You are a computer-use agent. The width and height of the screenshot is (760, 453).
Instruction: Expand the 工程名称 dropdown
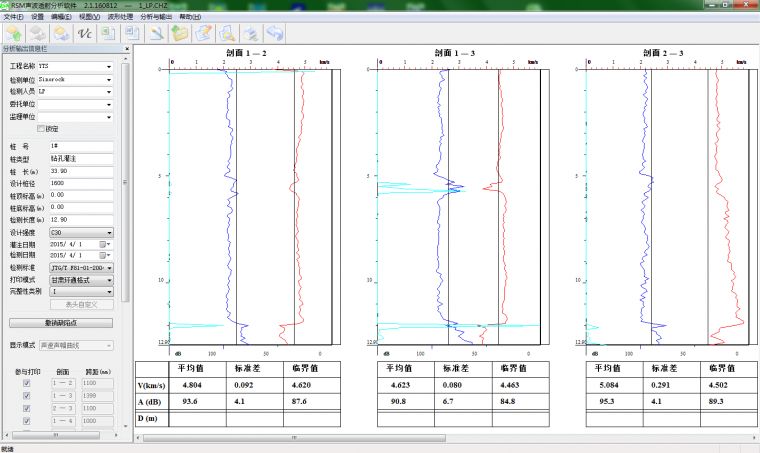[x=108, y=66]
